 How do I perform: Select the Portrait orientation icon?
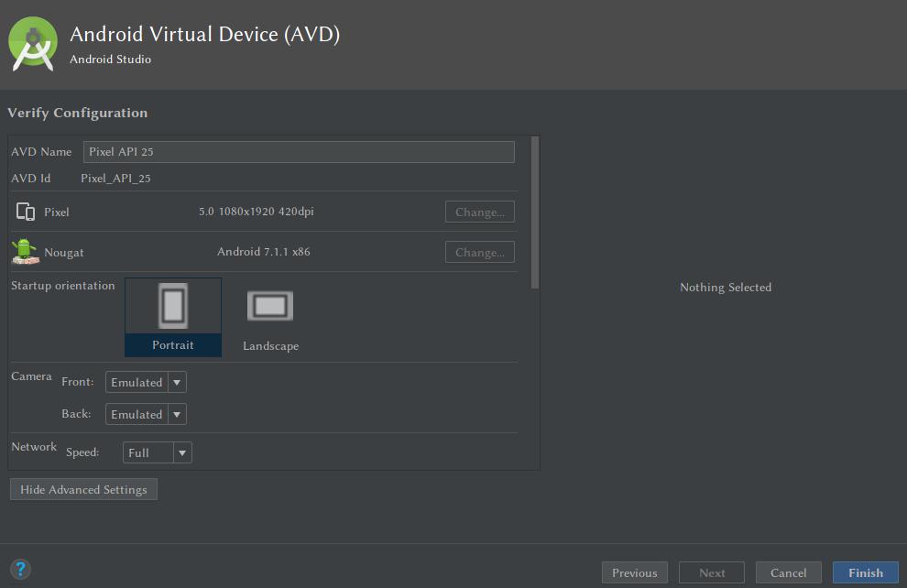click(172, 305)
